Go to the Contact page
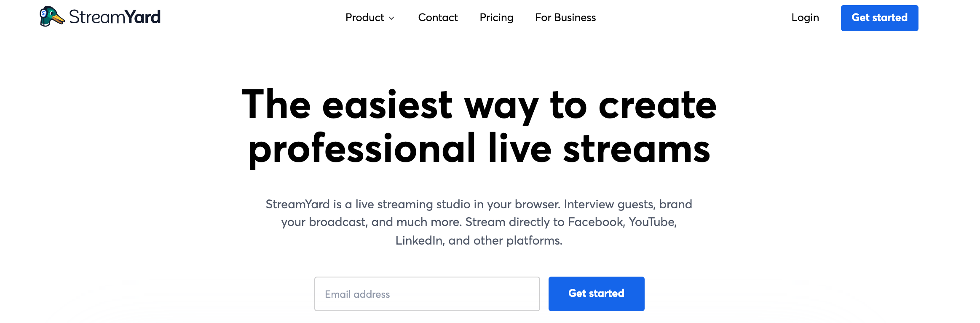The image size is (980, 323). click(438, 18)
